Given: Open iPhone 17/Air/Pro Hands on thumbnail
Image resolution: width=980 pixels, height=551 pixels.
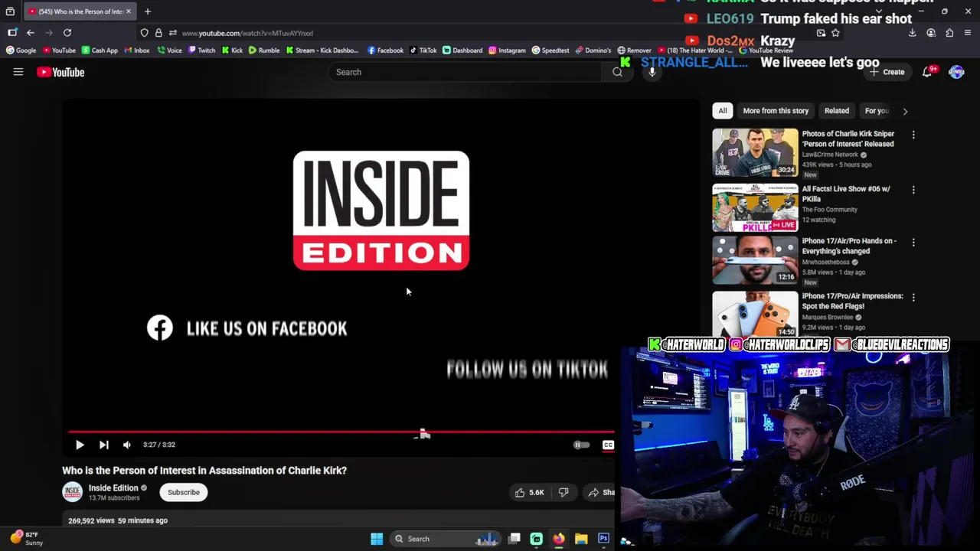Looking at the screenshot, I should click(755, 260).
